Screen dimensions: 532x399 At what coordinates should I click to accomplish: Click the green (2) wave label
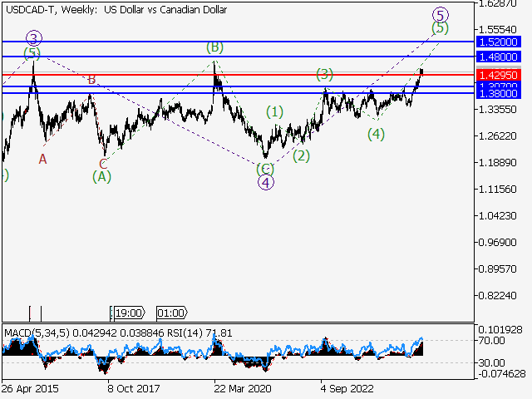[301, 155]
